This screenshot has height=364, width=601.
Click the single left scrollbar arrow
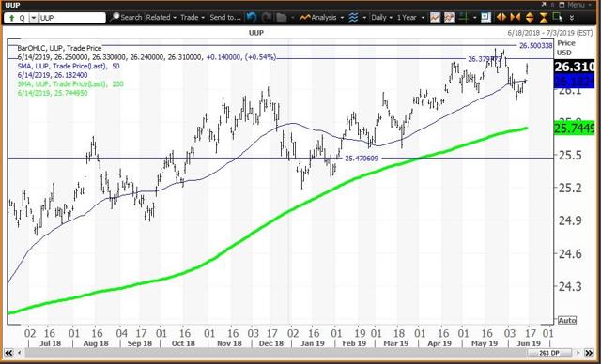pos(19,353)
